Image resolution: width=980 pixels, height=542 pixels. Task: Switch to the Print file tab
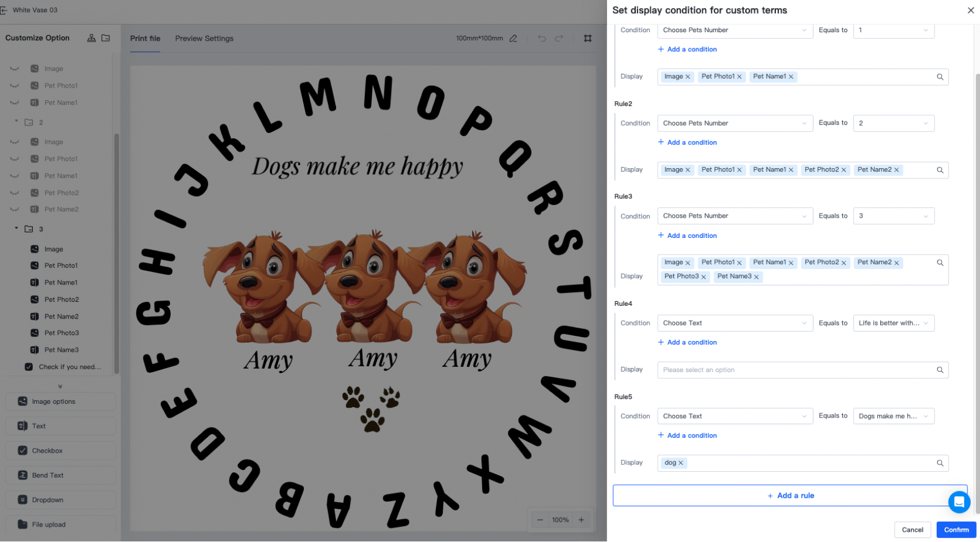[145, 39]
